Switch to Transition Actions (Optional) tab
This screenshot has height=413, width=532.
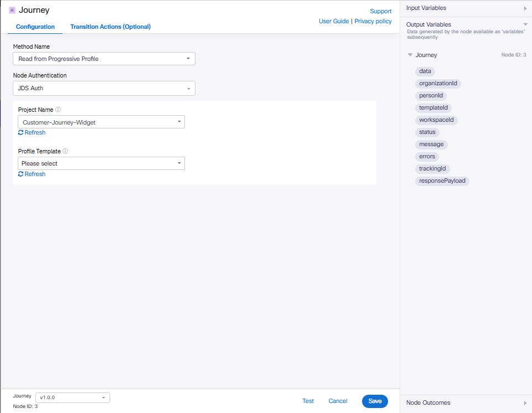(x=110, y=27)
